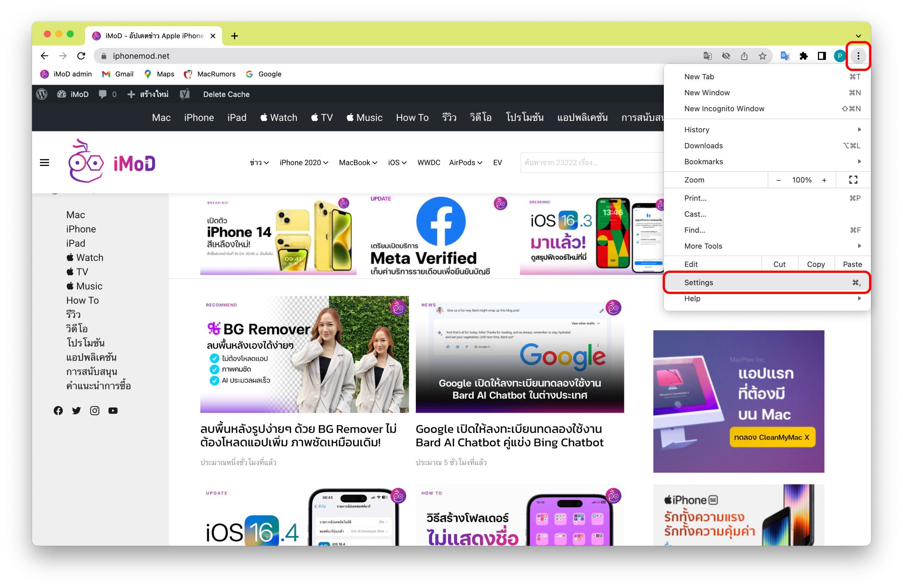This screenshot has height=588, width=903.
Task: Click the Extensions puzzle-piece icon
Action: point(803,56)
